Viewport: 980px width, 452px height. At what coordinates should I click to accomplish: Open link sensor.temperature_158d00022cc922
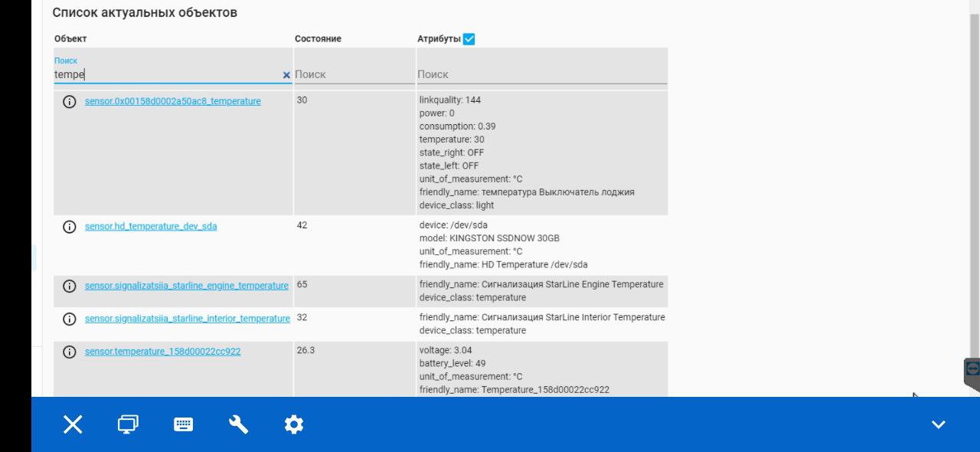pyautogui.click(x=162, y=352)
